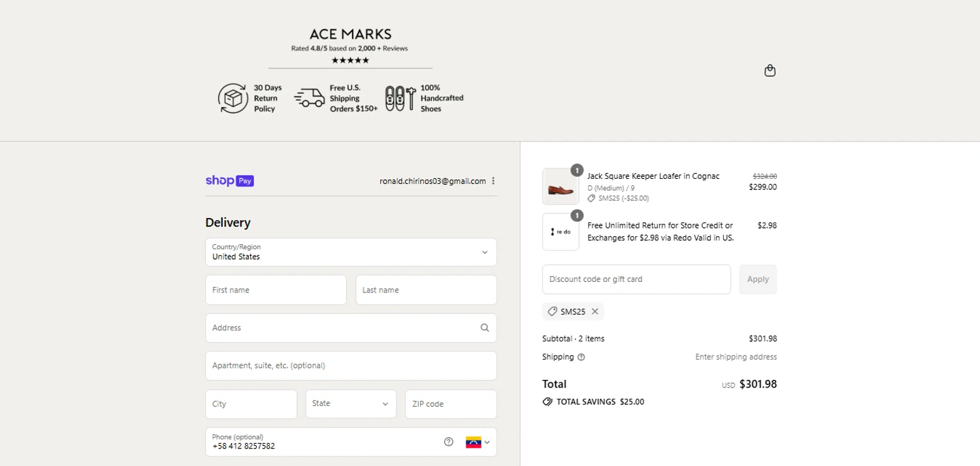
Task: Click the Subtotal · 2 items label
Action: coord(573,339)
